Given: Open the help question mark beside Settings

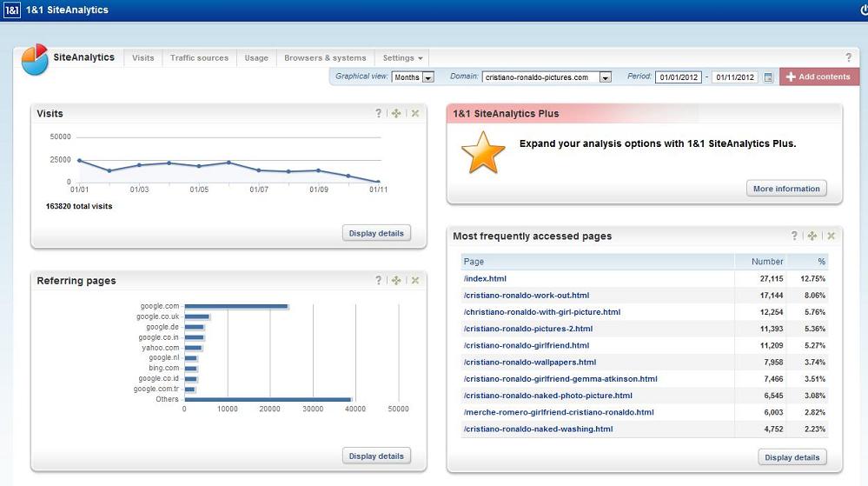Looking at the screenshot, I should pyautogui.click(x=848, y=57).
